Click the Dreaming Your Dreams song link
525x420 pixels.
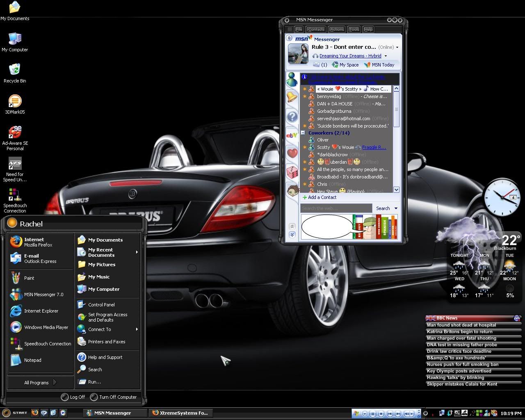coord(350,56)
